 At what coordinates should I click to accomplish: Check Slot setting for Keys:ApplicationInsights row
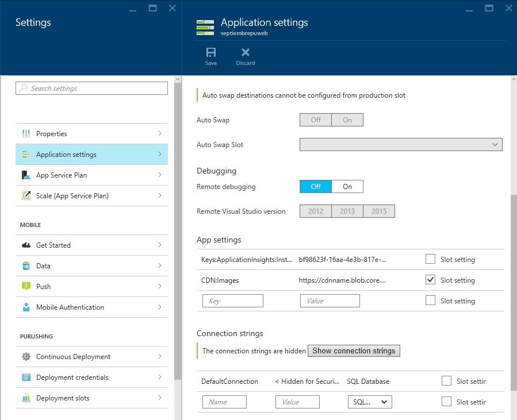[430, 259]
